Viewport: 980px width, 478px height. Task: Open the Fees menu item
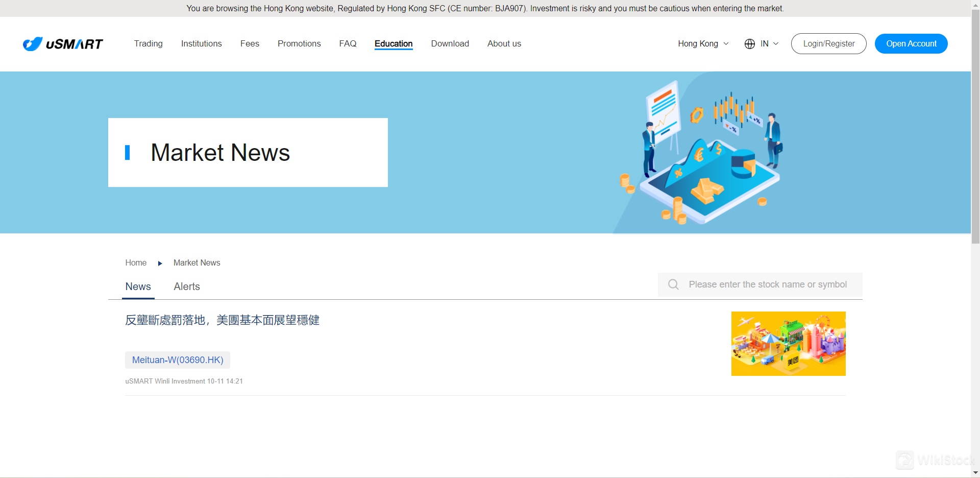pos(250,44)
